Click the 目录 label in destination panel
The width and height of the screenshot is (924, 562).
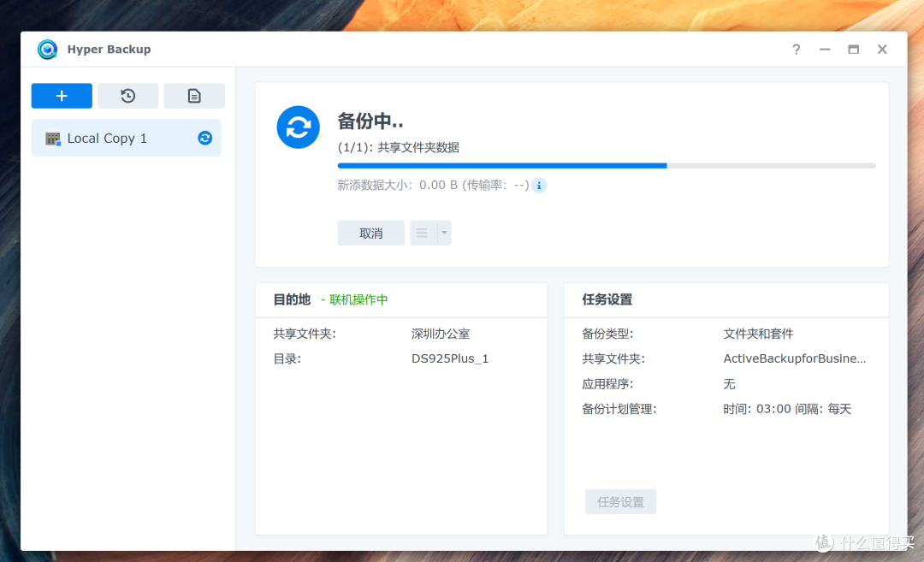pos(287,358)
